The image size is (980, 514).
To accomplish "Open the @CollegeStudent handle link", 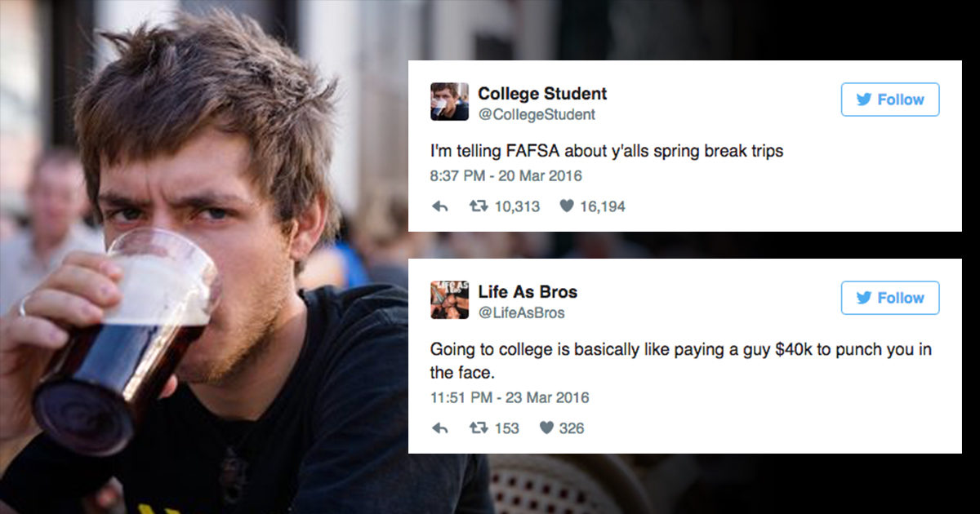I will click(537, 115).
